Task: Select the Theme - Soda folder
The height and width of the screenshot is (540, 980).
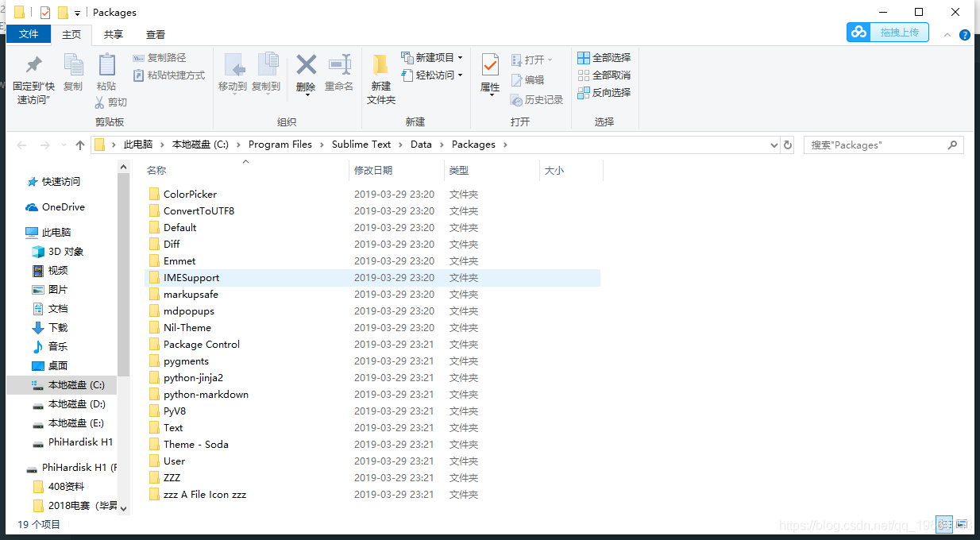Action: pyautogui.click(x=195, y=444)
